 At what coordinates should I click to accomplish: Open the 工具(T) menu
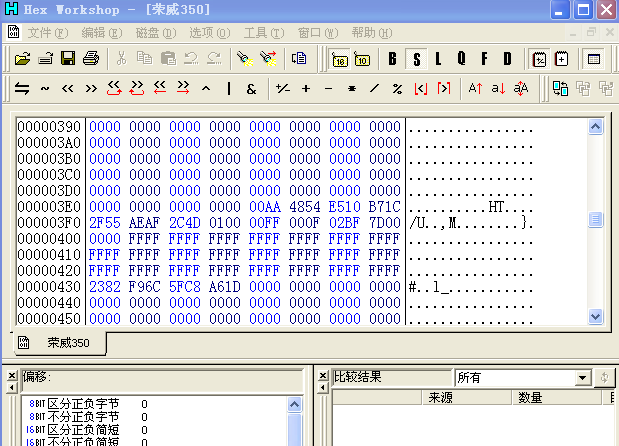(264, 33)
